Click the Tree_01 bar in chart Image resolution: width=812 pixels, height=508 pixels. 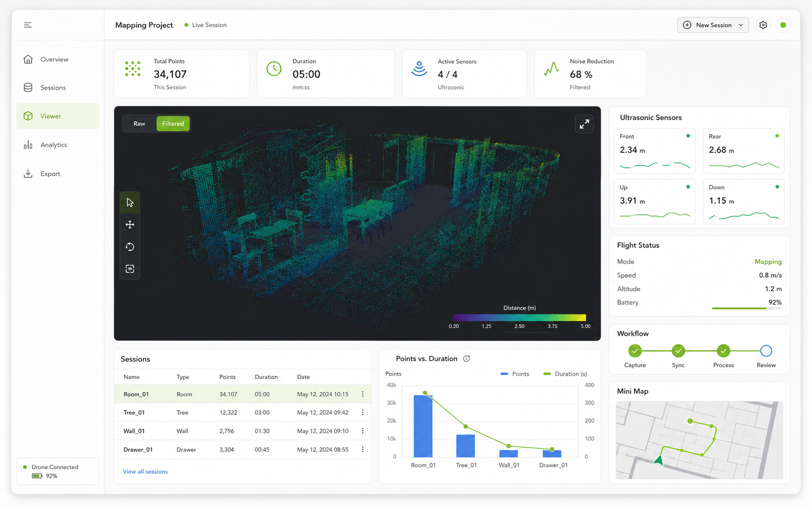465,446
